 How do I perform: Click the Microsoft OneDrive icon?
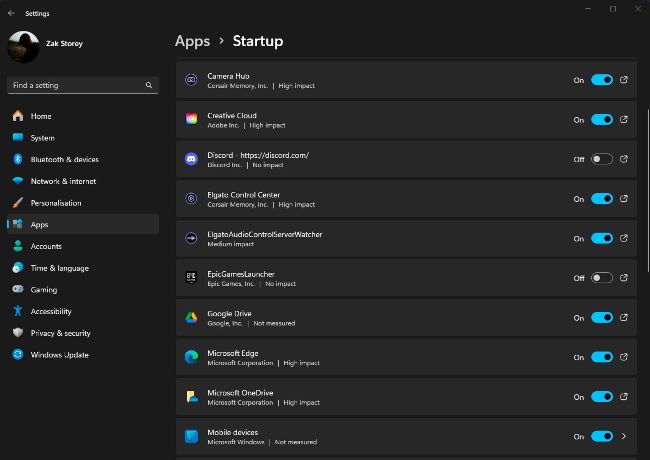click(191, 397)
